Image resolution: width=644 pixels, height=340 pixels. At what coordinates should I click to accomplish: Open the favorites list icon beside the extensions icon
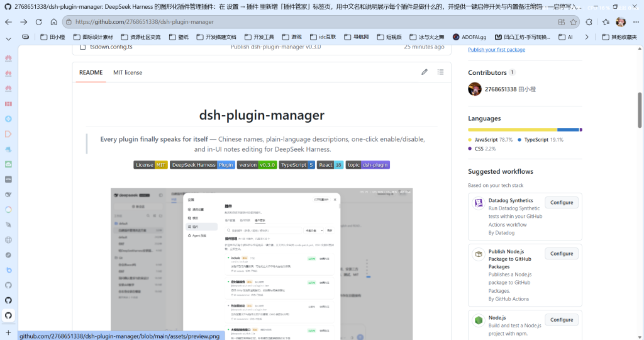(606, 22)
